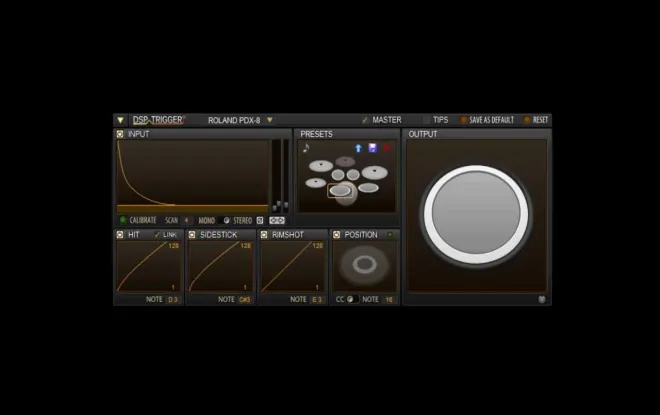Click the 128 max value in SIDESTICK graph
Image resolution: width=660 pixels, height=415 pixels.
[245, 245]
